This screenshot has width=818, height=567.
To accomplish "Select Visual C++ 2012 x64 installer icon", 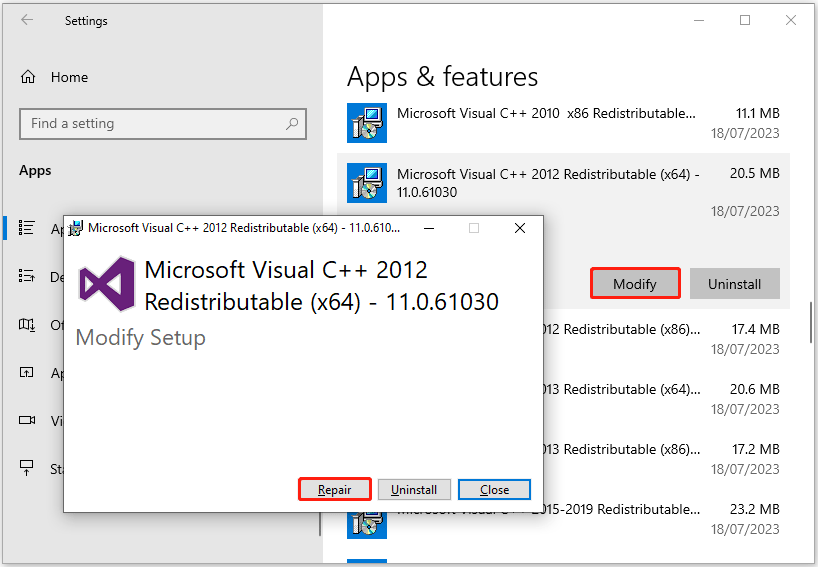I will coord(367,183).
